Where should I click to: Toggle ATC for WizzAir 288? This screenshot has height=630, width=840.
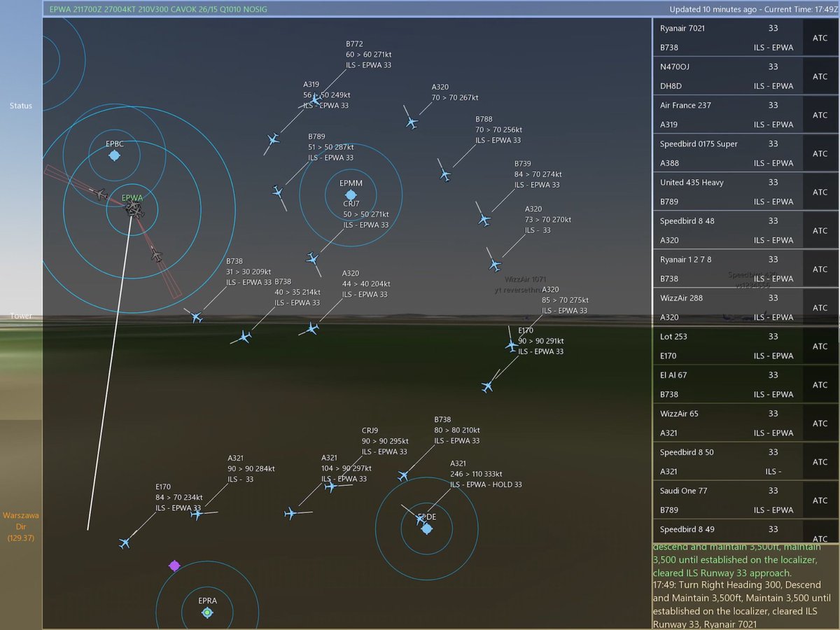[x=820, y=307]
